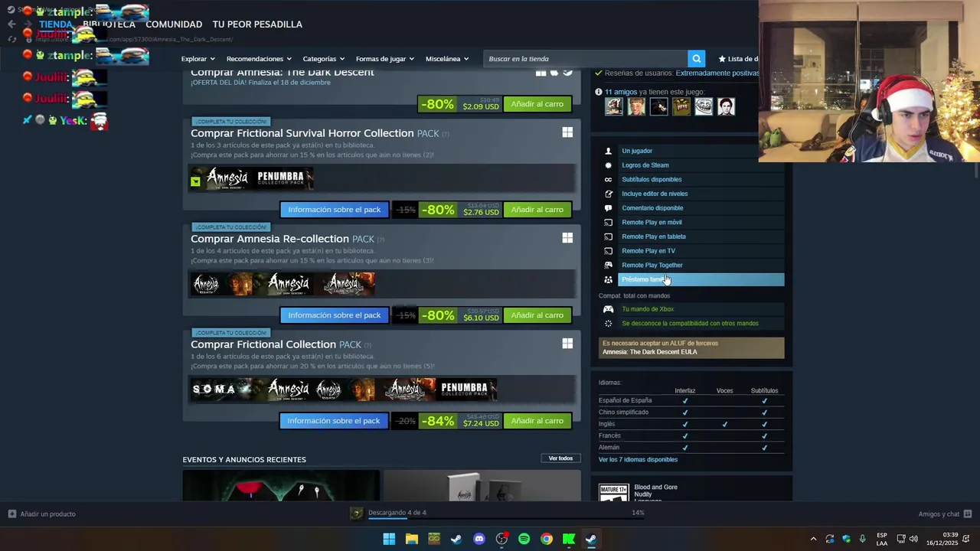The height and width of the screenshot is (551, 980).
Task: Open the TU PEOR PESADILLA profile tab
Action: 257,24
